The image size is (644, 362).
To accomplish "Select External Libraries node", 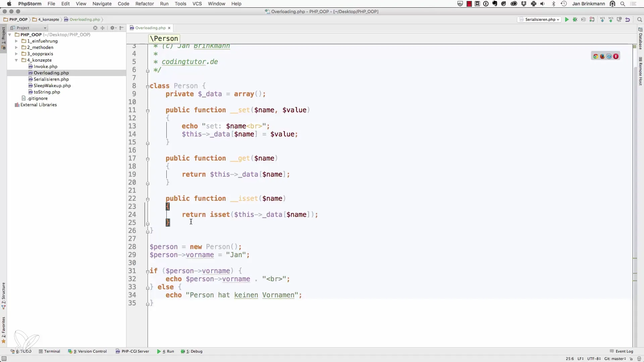I will click(x=36, y=105).
